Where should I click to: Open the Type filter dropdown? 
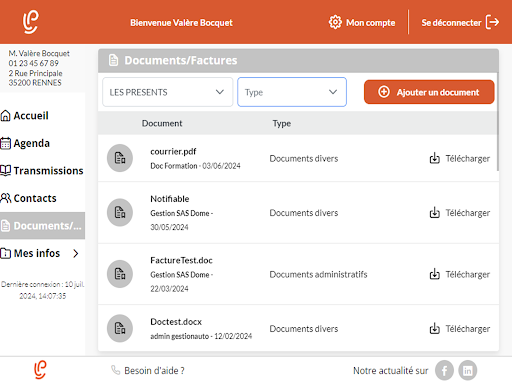point(292,92)
